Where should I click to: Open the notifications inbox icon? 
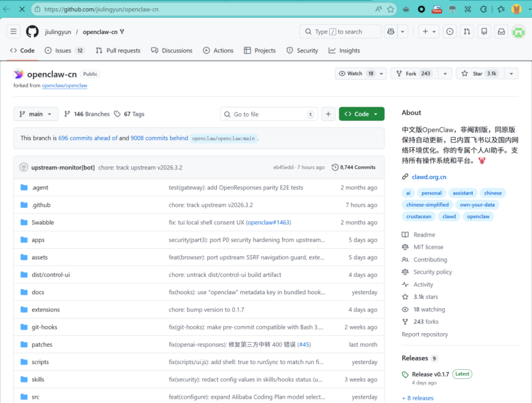(501, 31)
